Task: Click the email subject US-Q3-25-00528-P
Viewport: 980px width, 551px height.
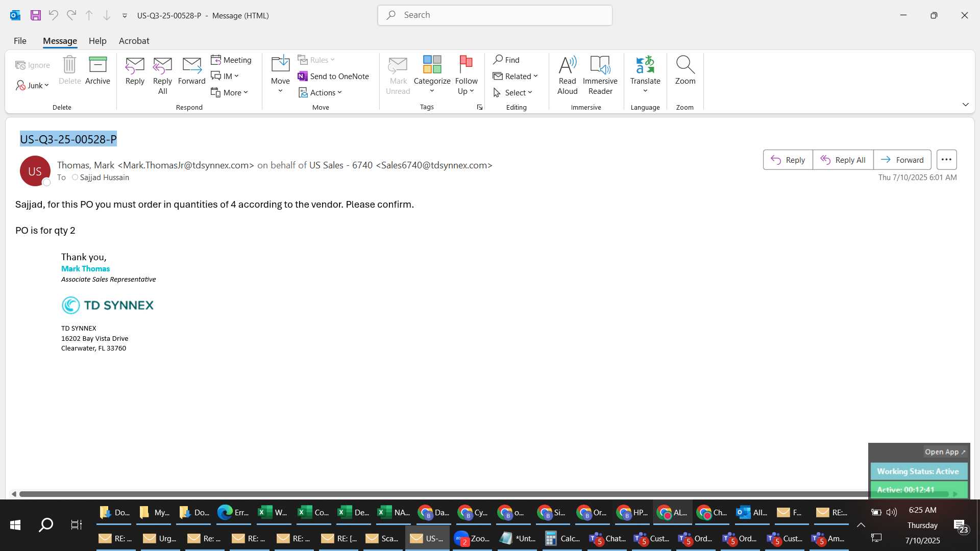Action: 68,139
